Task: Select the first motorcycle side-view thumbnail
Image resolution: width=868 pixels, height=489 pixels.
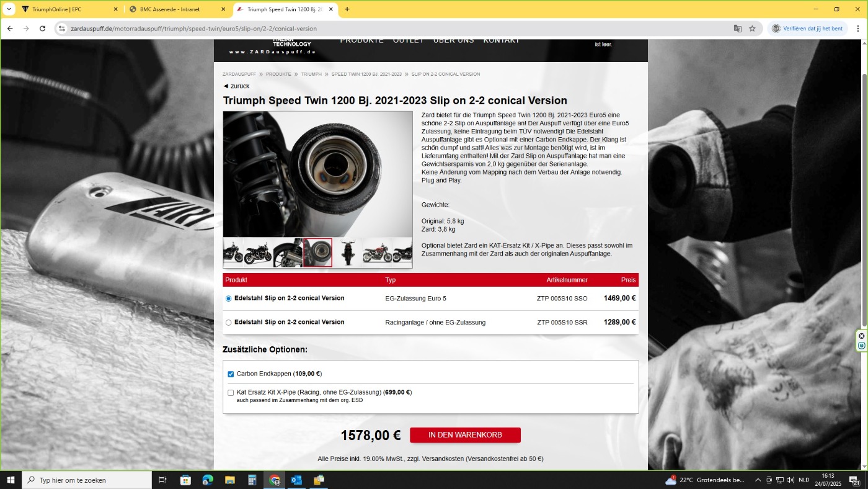Action: tap(233, 253)
